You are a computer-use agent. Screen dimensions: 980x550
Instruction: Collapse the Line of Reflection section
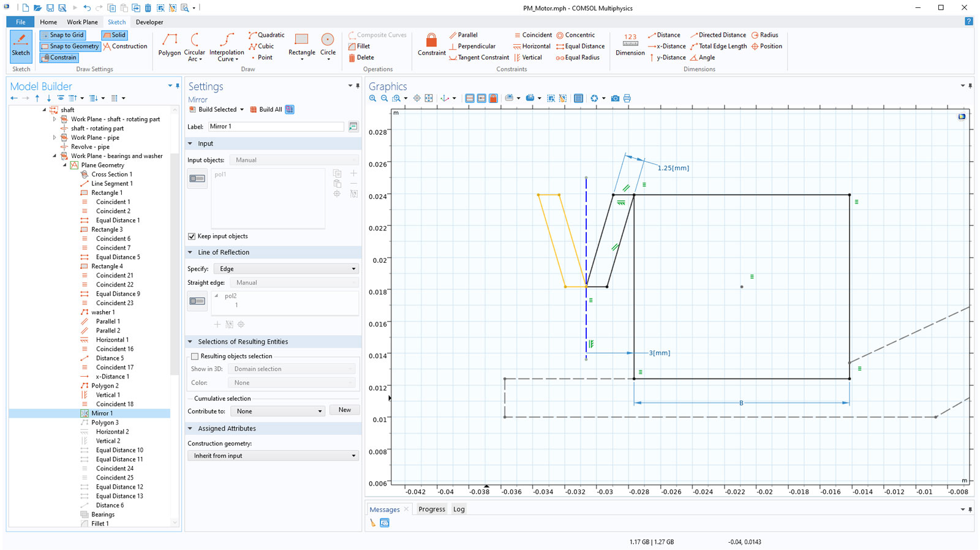tap(190, 252)
